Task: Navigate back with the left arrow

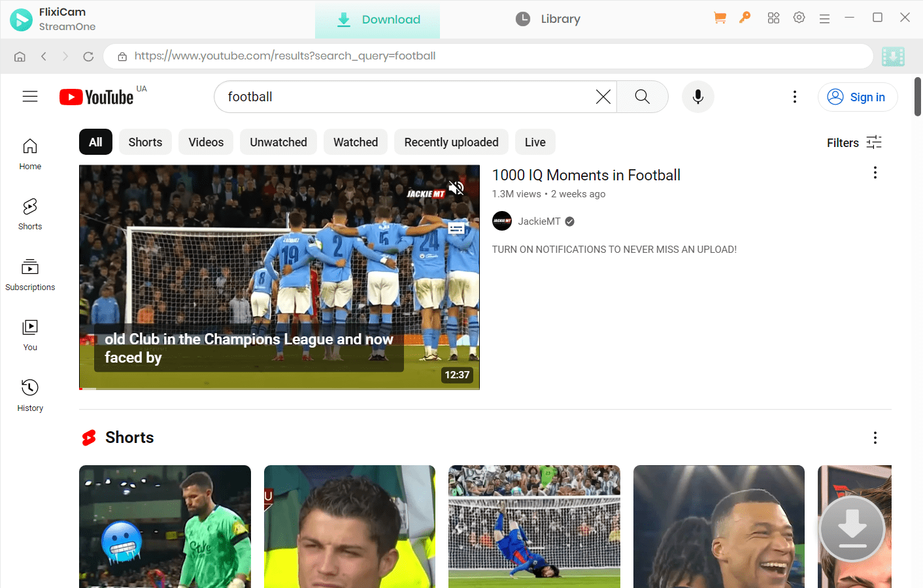Action: (x=44, y=56)
